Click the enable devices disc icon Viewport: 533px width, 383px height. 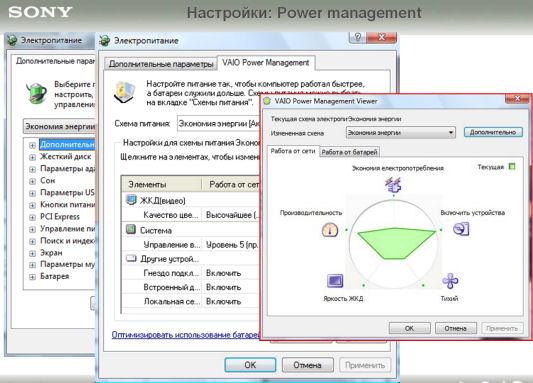click(461, 229)
